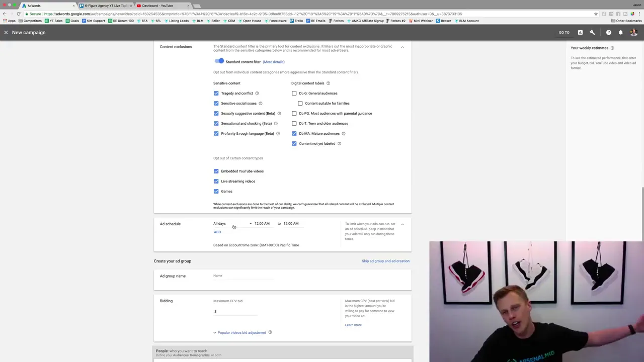Open Learn more link under Bidding
The width and height of the screenshot is (644, 362).
[x=353, y=325]
